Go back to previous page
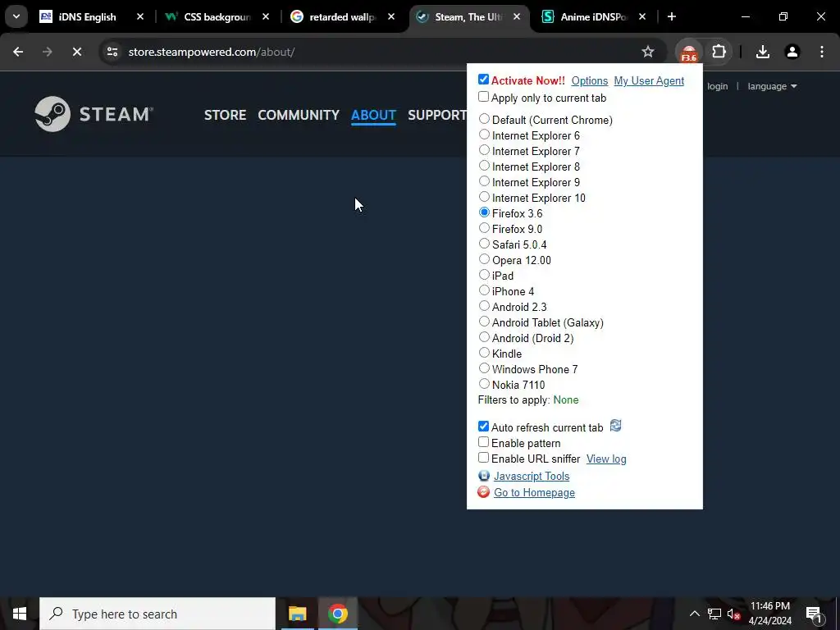Image resolution: width=840 pixels, height=630 pixels. coord(18,52)
